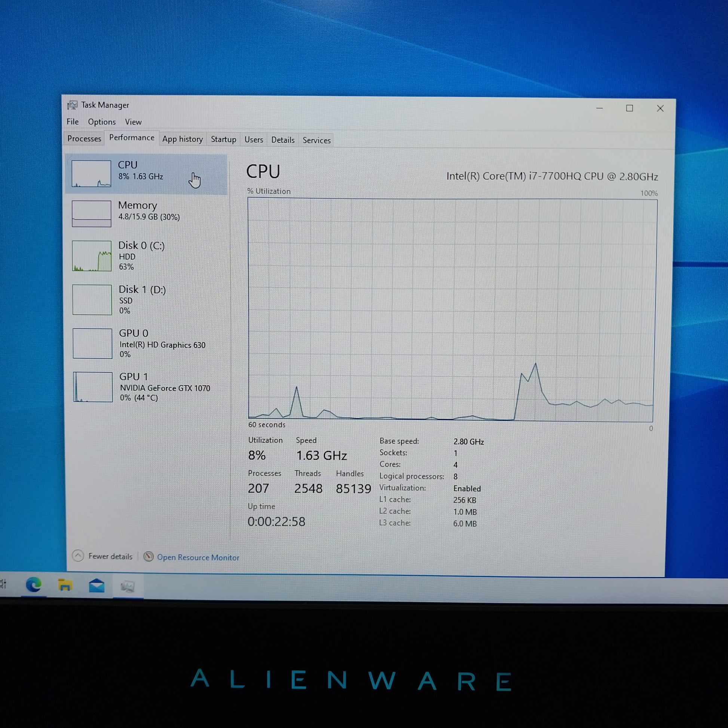Click the GPU 0 mini graph thumbnail
The width and height of the screenshot is (728, 728).
tap(93, 343)
